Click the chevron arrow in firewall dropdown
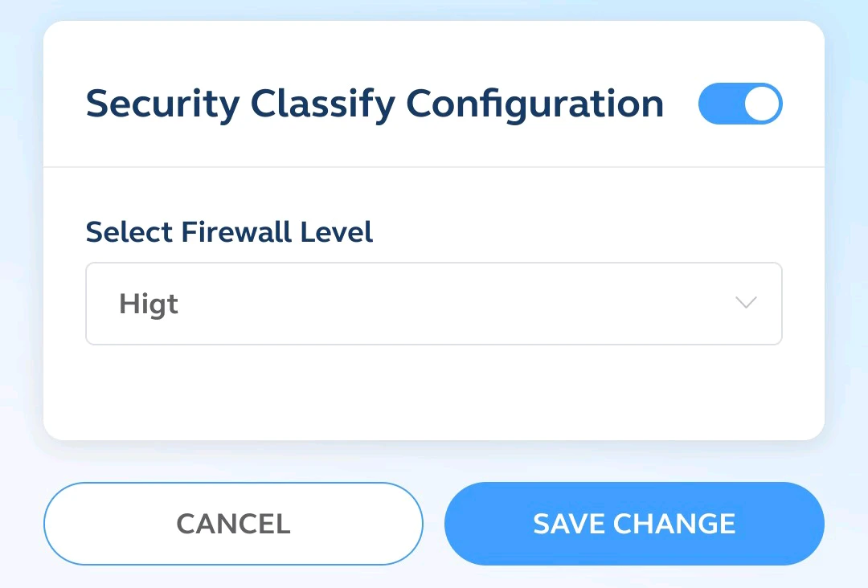This screenshot has height=588, width=868. pyautogui.click(x=746, y=304)
